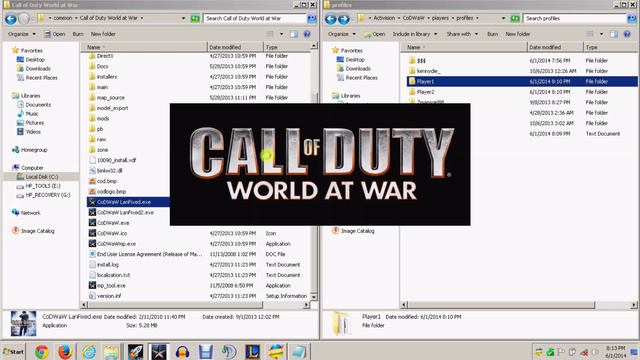Screen dimensions: 640x360
Task: Open Google Chrome from the taskbar
Action: click(41, 352)
